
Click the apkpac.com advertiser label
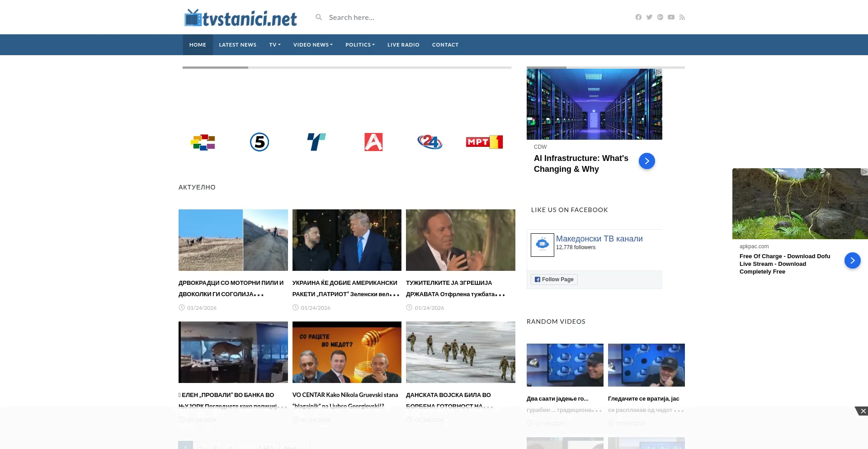754,246
